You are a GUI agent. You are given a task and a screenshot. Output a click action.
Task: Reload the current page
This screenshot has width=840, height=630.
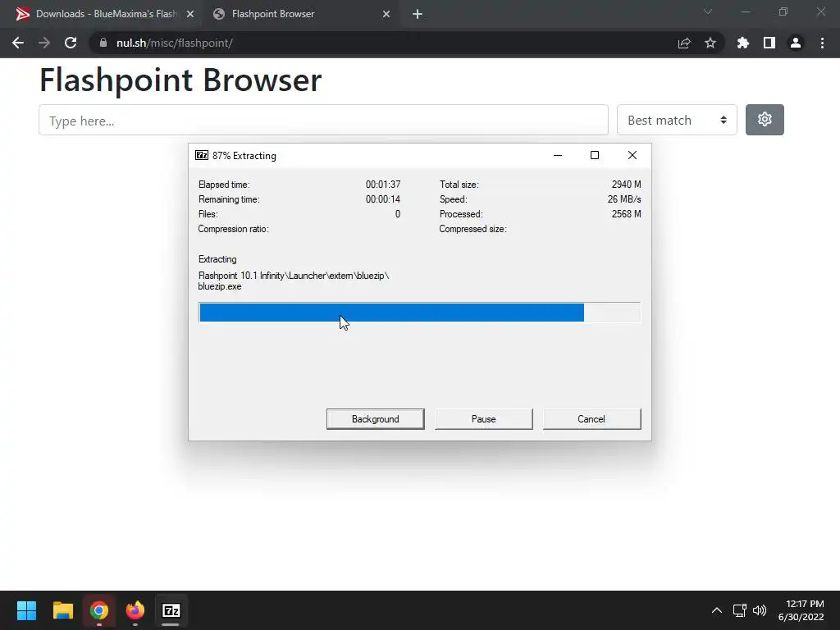tap(71, 43)
